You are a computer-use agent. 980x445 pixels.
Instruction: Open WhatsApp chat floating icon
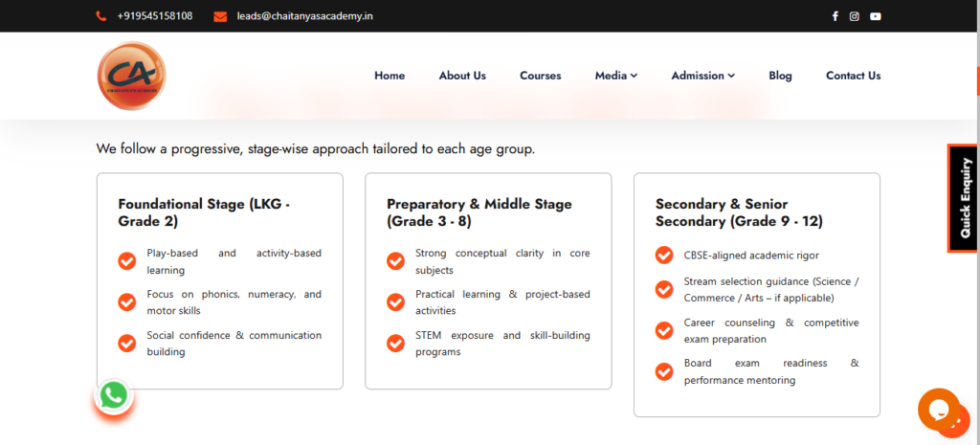[114, 395]
